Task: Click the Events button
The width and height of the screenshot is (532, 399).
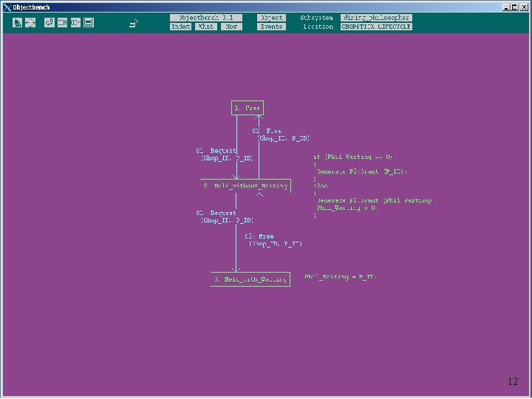Action: [x=271, y=27]
